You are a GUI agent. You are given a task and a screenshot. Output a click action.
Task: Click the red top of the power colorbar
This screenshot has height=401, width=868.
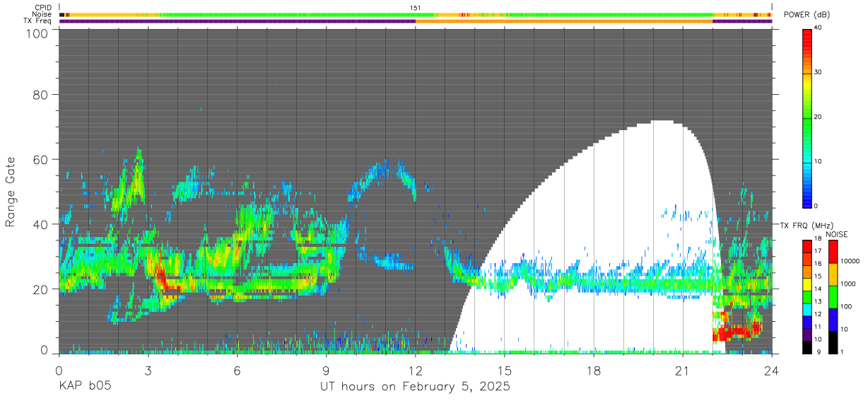pos(807,37)
